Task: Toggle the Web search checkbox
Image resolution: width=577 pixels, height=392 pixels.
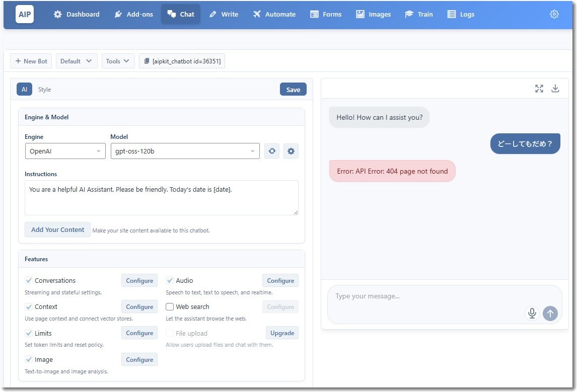Action: (x=170, y=306)
